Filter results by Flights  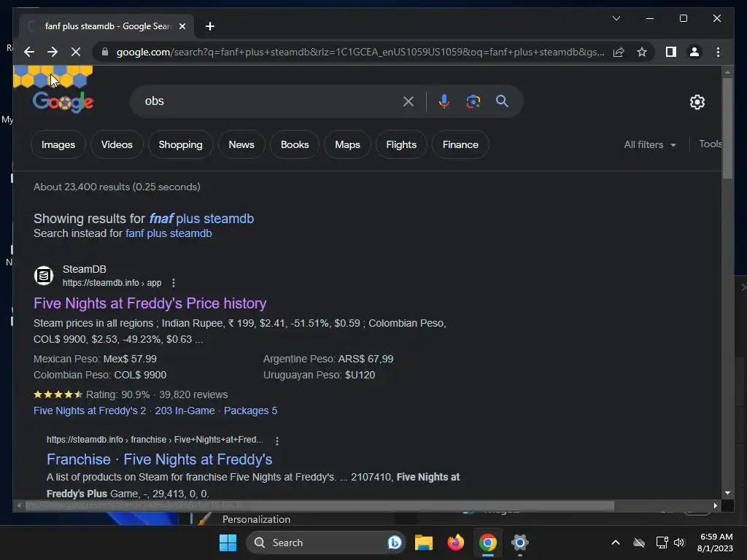(401, 145)
